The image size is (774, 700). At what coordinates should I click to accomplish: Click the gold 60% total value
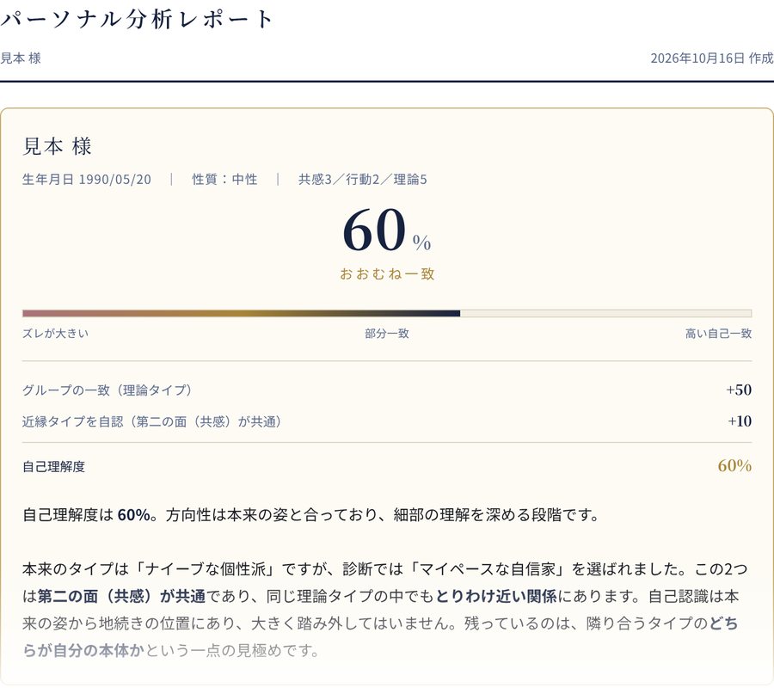tap(734, 465)
